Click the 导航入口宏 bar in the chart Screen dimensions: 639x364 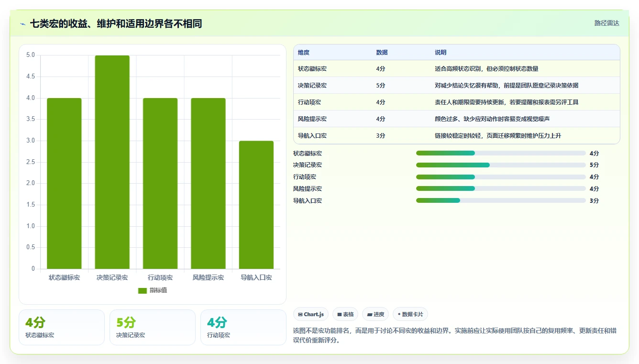pos(256,205)
